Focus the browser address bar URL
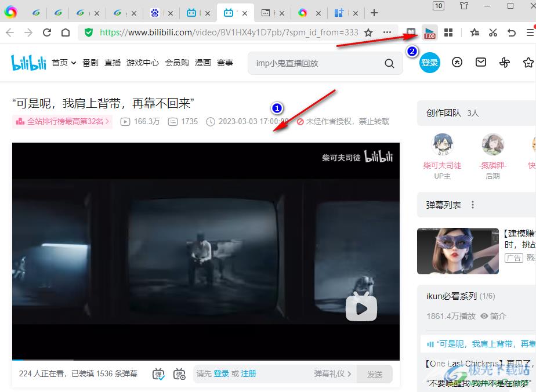Viewport: 536px width, 392px height. (229, 32)
